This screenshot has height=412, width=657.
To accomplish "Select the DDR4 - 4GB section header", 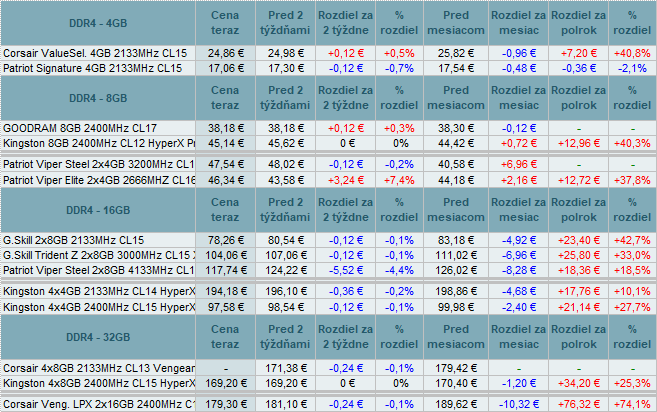I will point(98,23).
